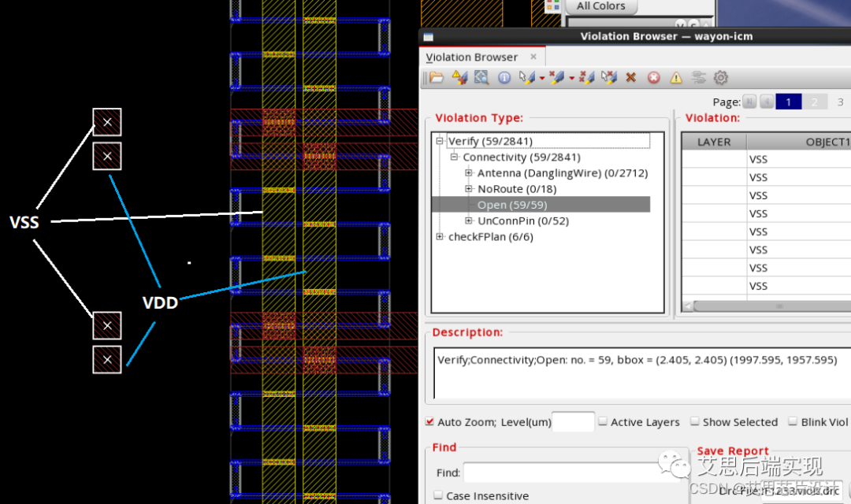Click the yellow warning triangle icon
Viewport: 851px width, 504px height.
(676, 77)
